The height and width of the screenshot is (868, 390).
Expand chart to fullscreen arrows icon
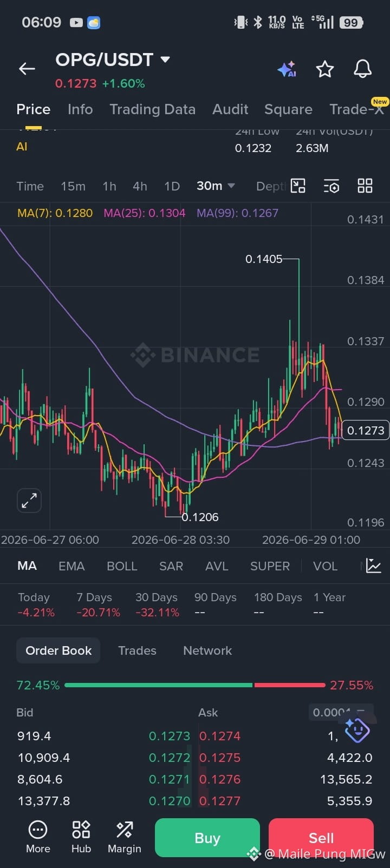click(29, 501)
